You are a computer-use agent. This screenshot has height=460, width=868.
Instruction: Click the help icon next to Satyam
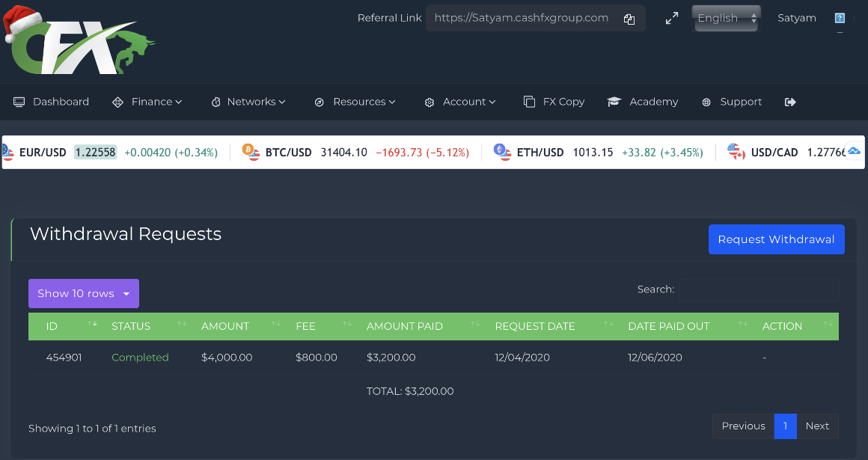click(840, 19)
